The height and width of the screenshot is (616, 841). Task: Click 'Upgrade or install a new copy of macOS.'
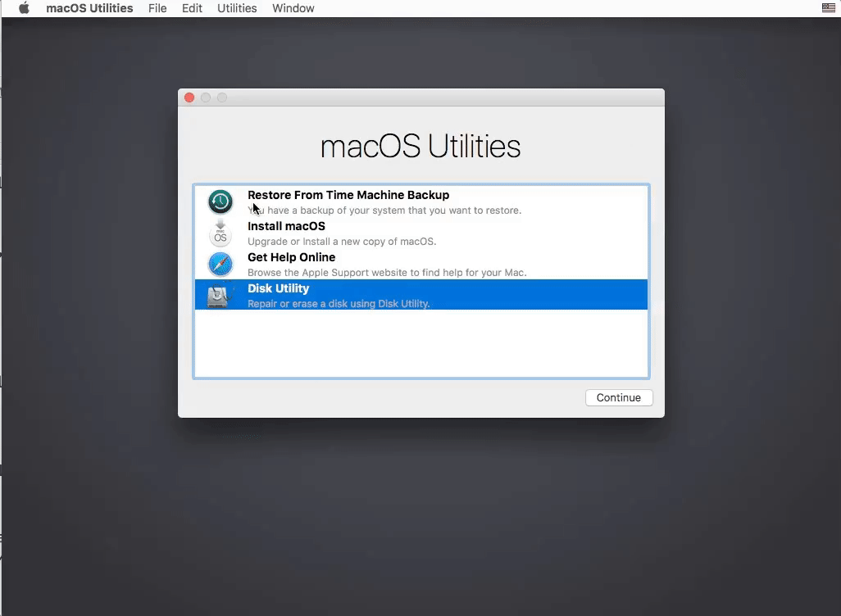342,242
